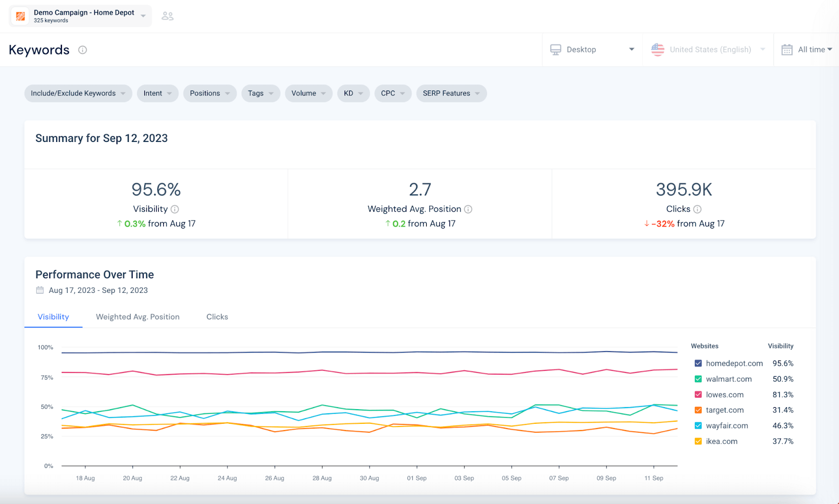839x504 pixels.
Task: Click the 81.3% lowes.com visibility value
Action: (783, 395)
